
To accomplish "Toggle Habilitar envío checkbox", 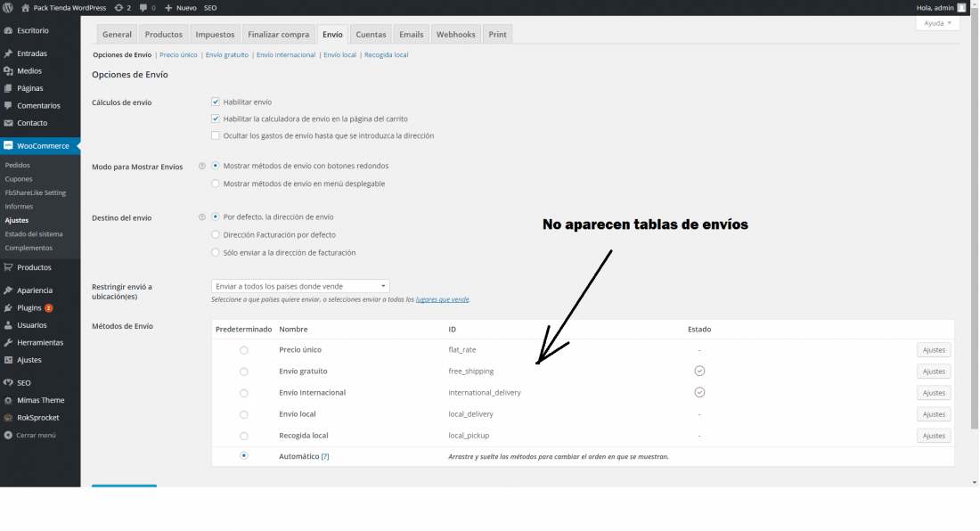I will click(x=216, y=102).
